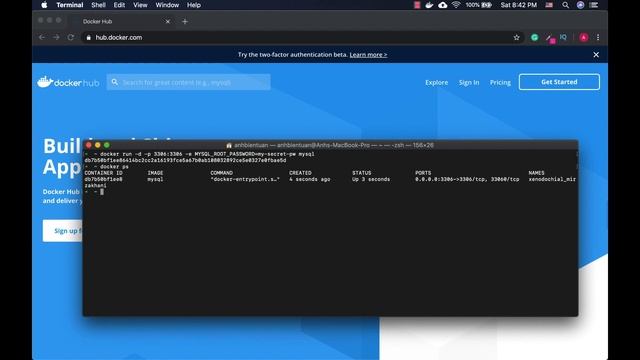
Task: Open the View menu
Action: (x=140, y=5)
